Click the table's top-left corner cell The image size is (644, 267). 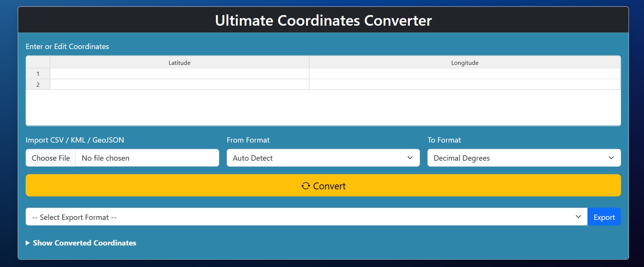[38, 62]
